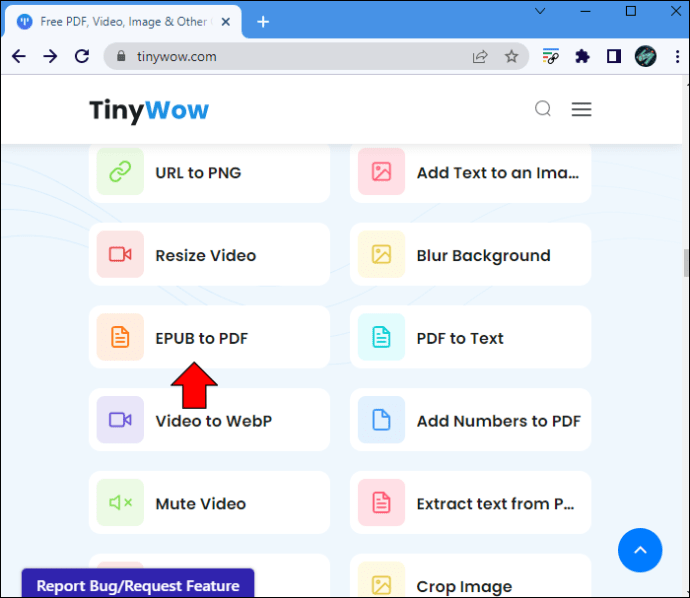Click the URL to PNG link icon
The image size is (690, 598).
click(x=120, y=172)
